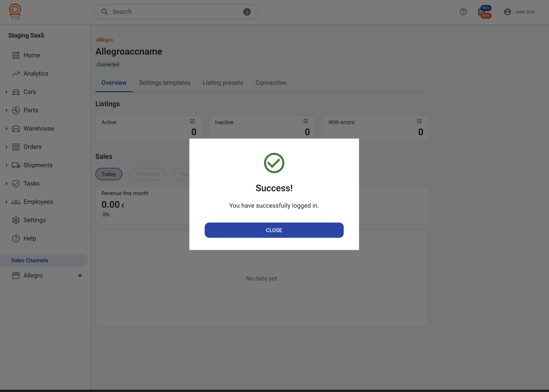
Task: Open Active listings external link icon
Action: tap(192, 121)
